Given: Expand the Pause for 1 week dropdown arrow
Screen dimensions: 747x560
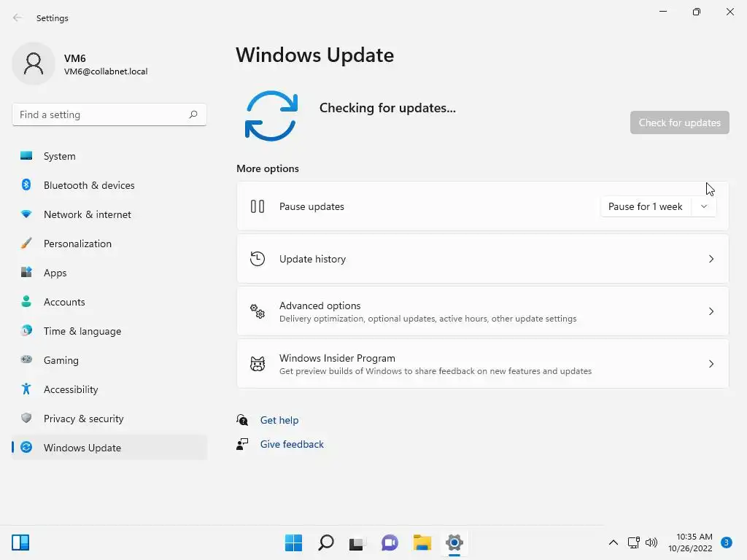Looking at the screenshot, I should pos(704,206).
